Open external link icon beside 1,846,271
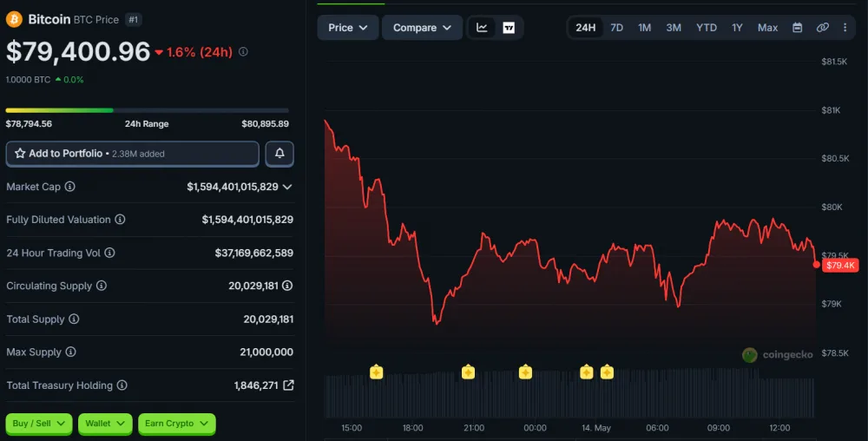Image resolution: width=868 pixels, height=441 pixels. (288, 385)
